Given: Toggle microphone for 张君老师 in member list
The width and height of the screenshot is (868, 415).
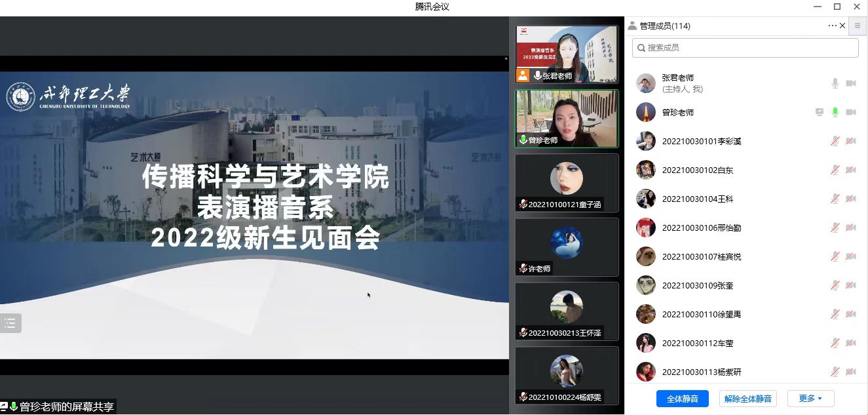Looking at the screenshot, I should point(835,83).
